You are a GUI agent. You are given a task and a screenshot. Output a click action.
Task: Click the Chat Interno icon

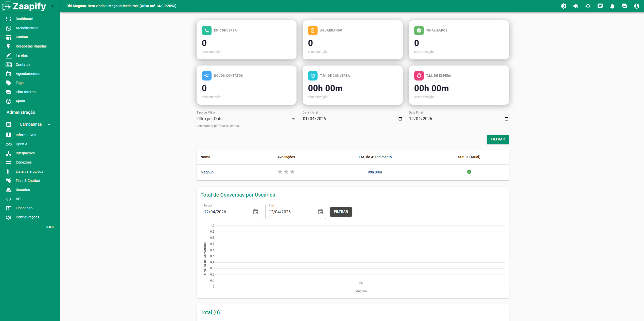[x=9, y=92]
